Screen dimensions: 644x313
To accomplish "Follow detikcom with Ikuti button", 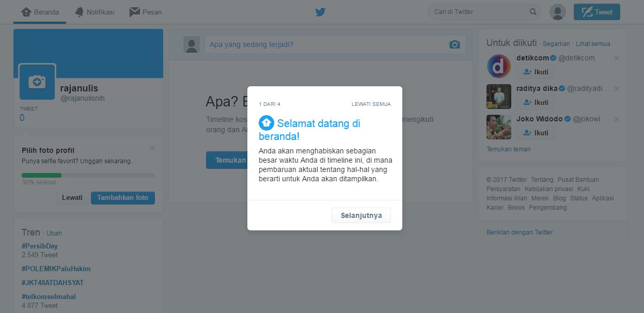I will (x=536, y=72).
